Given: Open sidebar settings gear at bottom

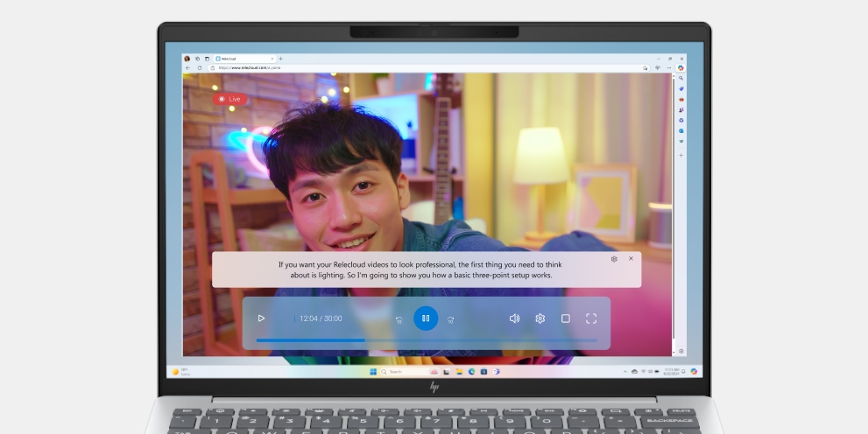Looking at the screenshot, I should (x=681, y=351).
